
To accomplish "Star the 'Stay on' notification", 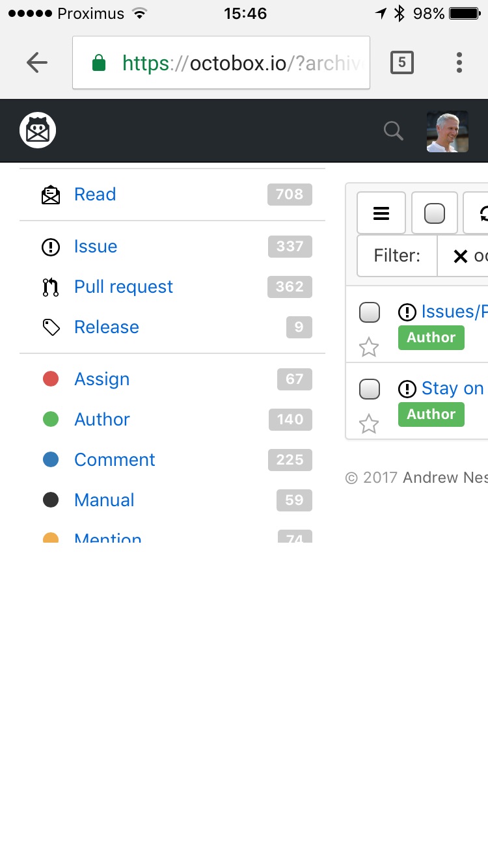I will pos(369,424).
